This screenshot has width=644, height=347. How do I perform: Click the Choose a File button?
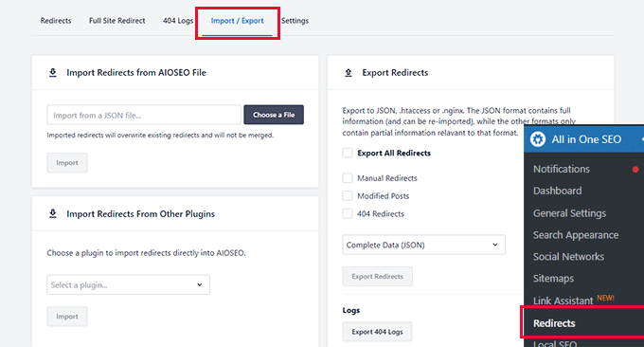274,115
